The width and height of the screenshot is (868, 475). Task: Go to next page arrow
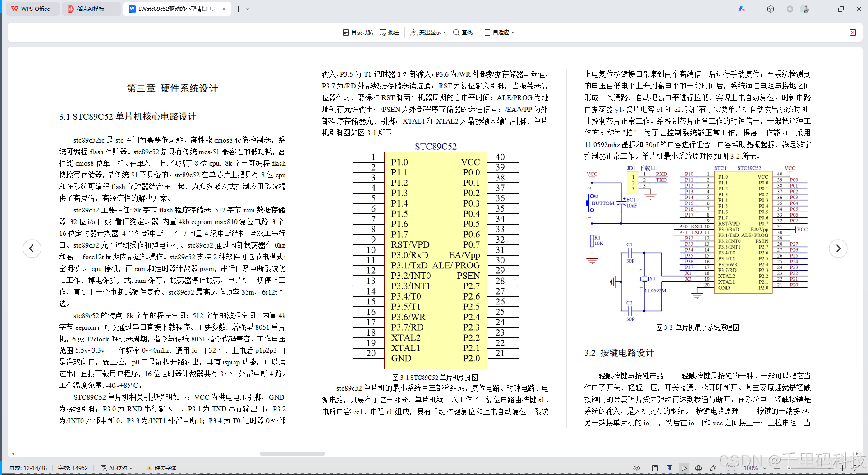pos(838,248)
